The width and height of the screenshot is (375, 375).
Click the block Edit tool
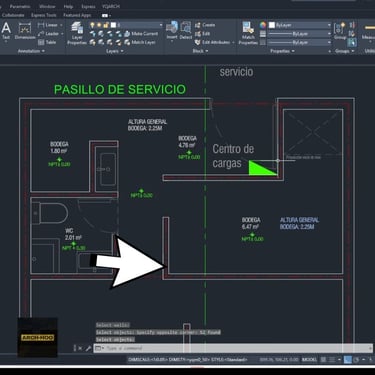tap(203, 34)
